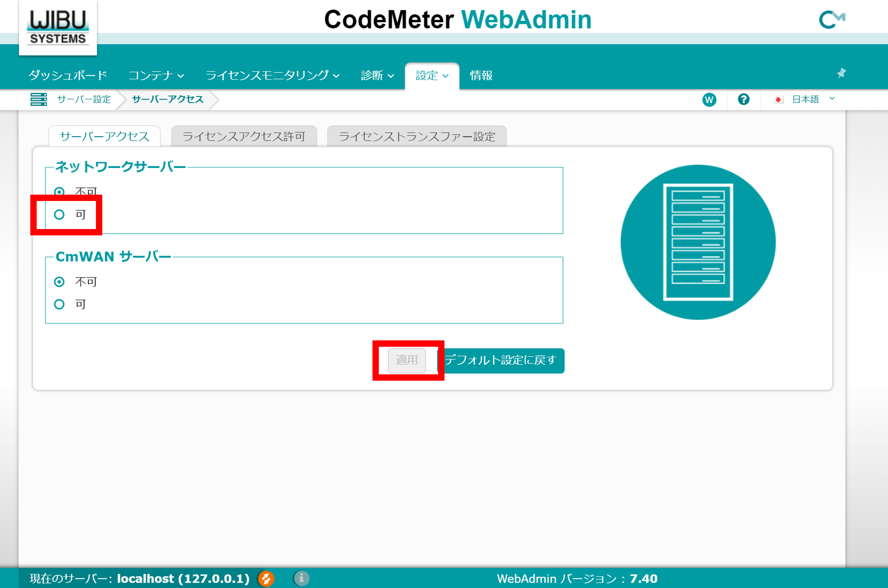Screen dimensions: 888x588
Task: Expand the 診断 dropdown menu
Action: coord(377,75)
